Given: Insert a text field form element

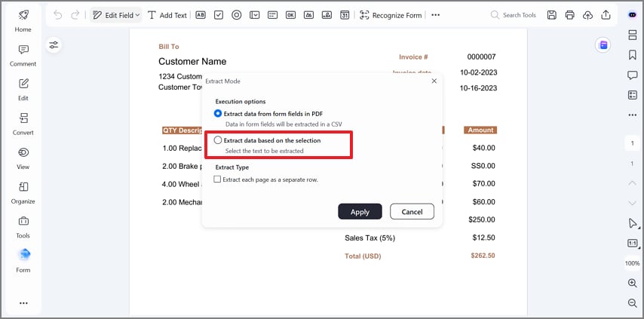Looking at the screenshot, I should click(201, 15).
